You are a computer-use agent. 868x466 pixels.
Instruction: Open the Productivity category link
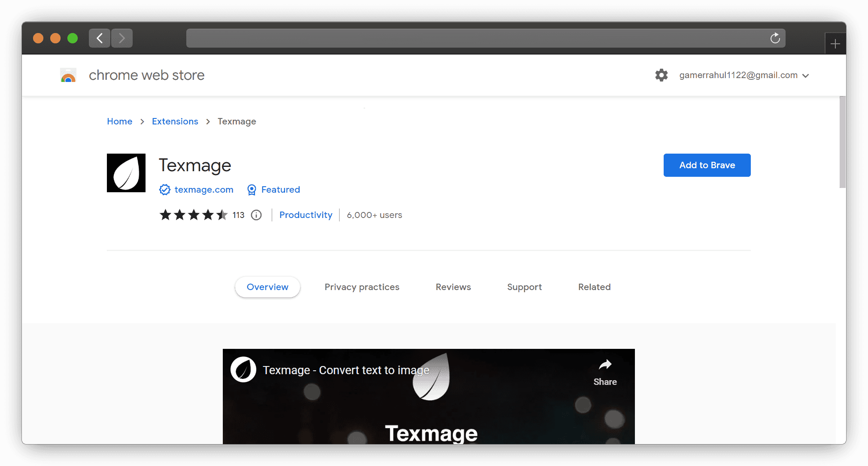(306, 215)
